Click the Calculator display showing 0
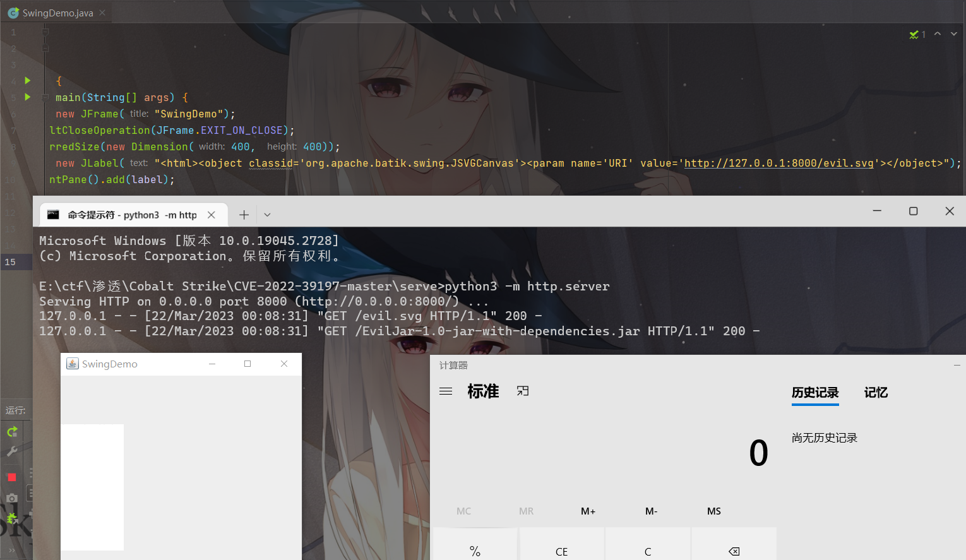The width and height of the screenshot is (966, 560). point(758,453)
